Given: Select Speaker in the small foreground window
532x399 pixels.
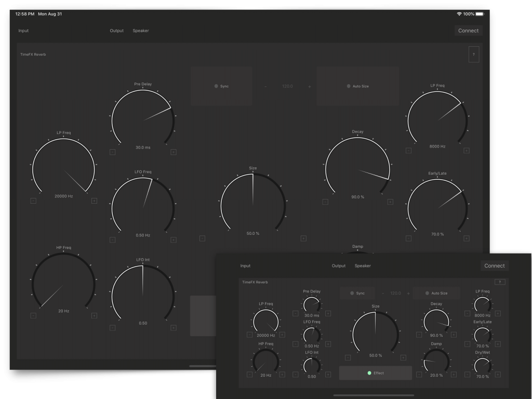Looking at the screenshot, I should coord(363,266).
